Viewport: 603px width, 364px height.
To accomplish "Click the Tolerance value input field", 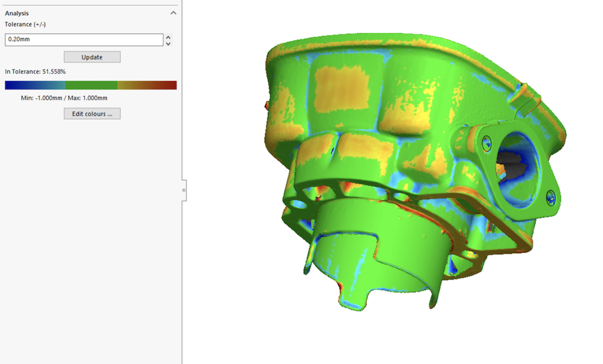I will pyautogui.click(x=84, y=40).
